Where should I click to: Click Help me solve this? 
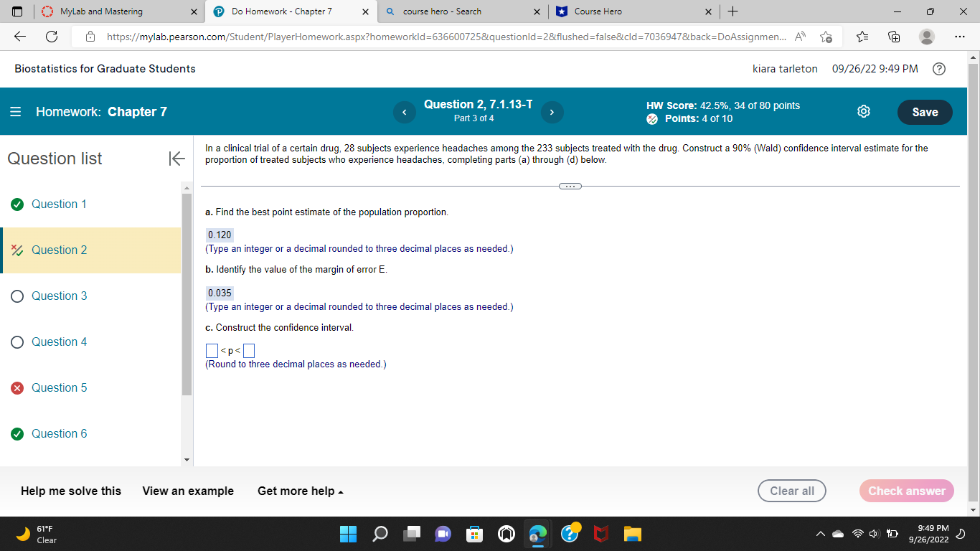click(x=71, y=491)
